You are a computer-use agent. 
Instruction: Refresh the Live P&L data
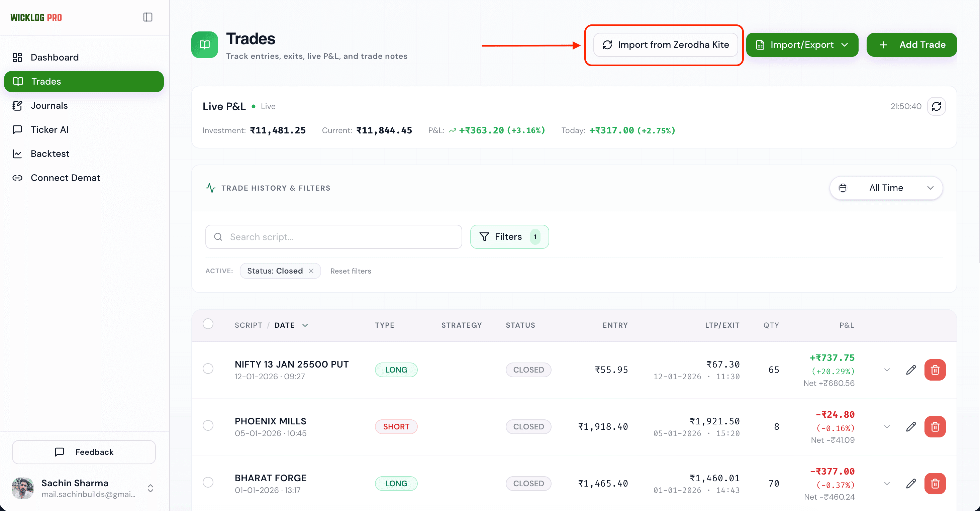(x=936, y=106)
